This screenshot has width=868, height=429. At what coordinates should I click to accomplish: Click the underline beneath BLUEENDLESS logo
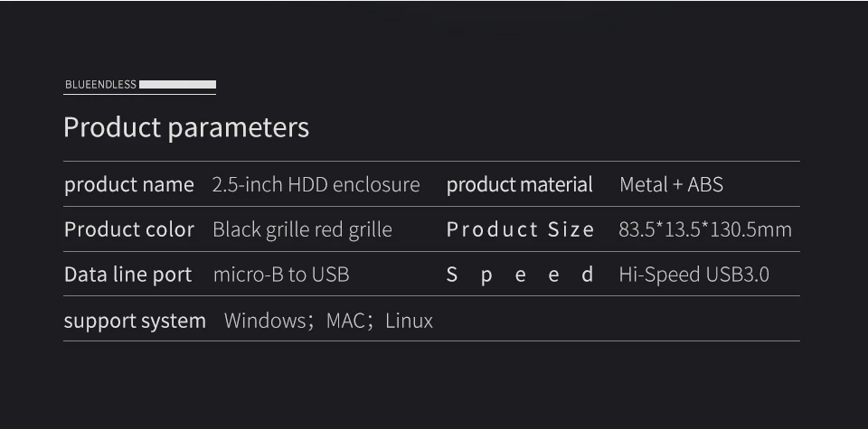click(139, 95)
